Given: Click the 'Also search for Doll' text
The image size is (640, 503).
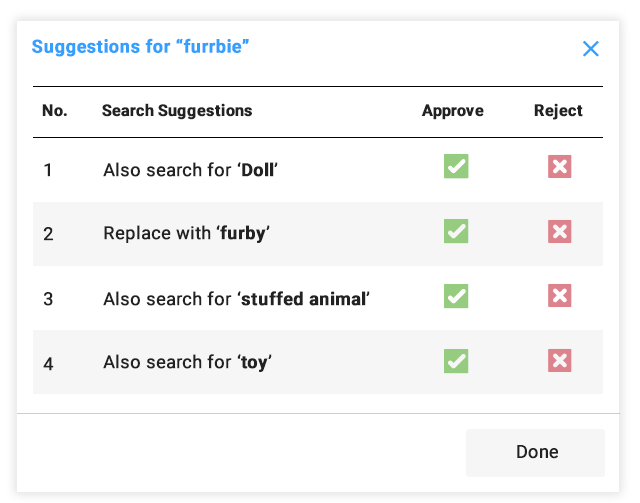Looking at the screenshot, I should (190, 170).
